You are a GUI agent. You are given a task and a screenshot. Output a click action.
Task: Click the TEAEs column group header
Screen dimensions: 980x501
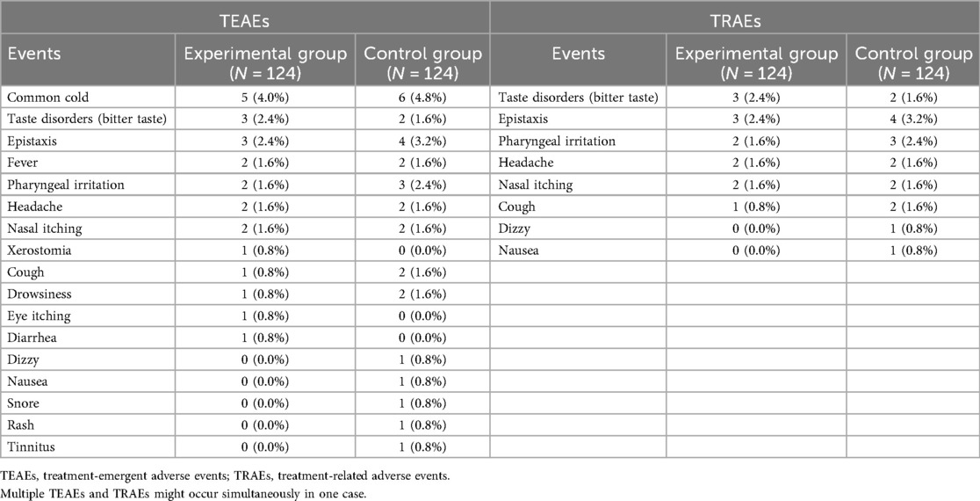coord(244,16)
